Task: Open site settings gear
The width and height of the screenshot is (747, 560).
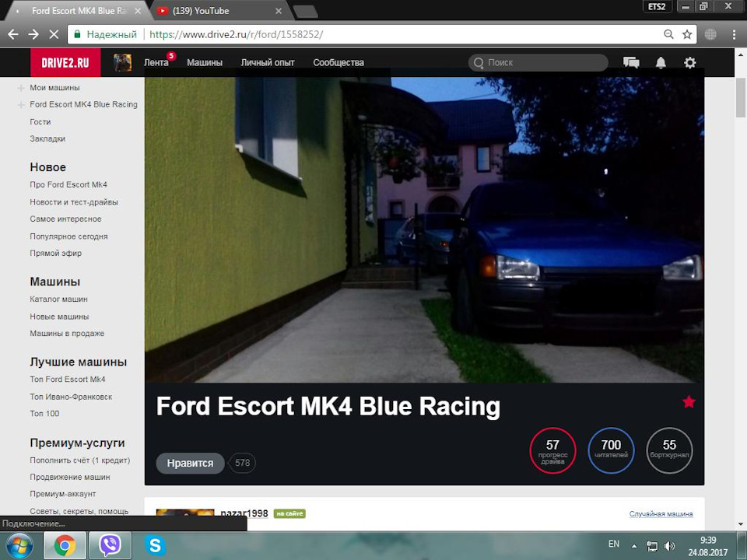Action: [690, 62]
